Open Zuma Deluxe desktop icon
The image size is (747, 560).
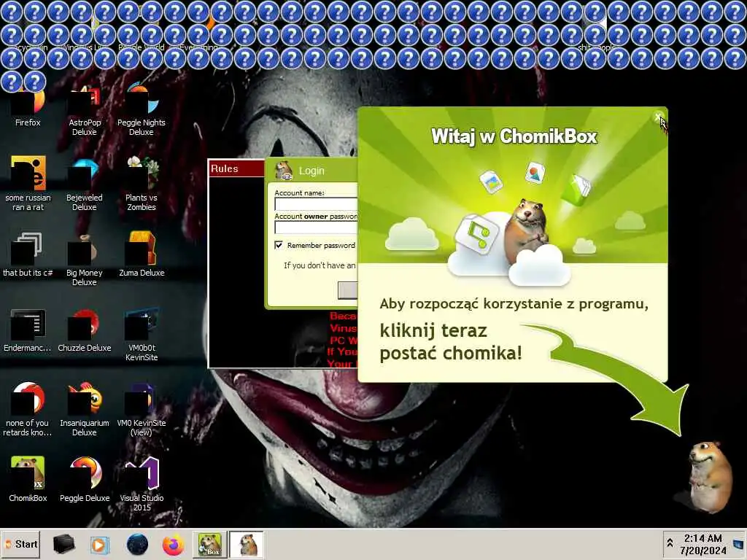pyautogui.click(x=142, y=254)
